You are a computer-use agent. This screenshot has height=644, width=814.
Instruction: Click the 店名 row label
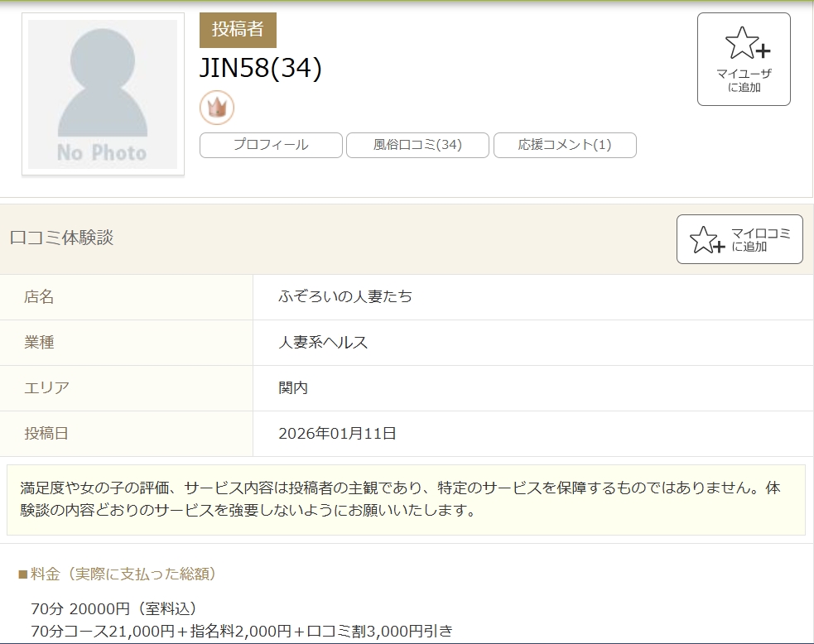(39, 297)
